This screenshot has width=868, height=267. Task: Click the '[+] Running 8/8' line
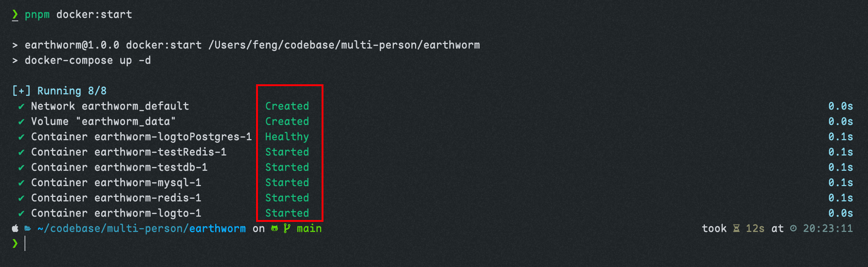(59, 91)
